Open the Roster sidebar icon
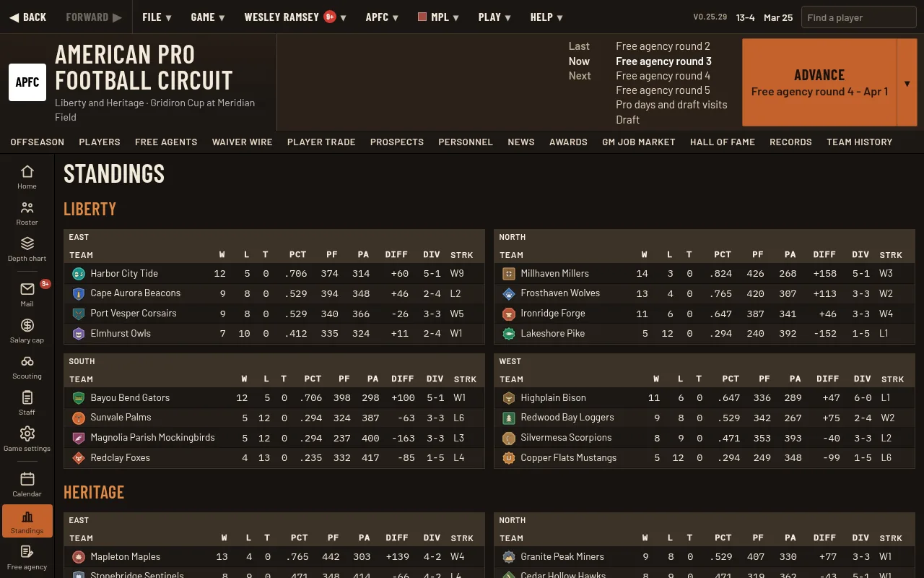 point(27,213)
